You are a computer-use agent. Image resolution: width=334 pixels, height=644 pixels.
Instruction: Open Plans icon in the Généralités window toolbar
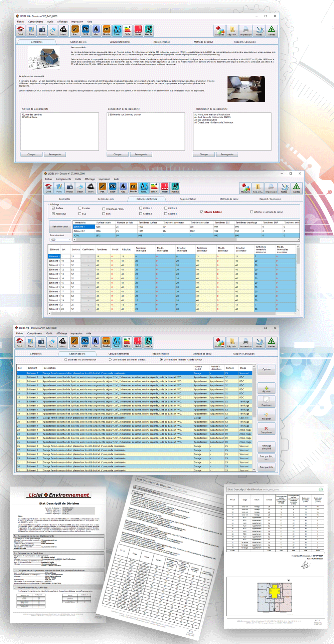(31, 30)
